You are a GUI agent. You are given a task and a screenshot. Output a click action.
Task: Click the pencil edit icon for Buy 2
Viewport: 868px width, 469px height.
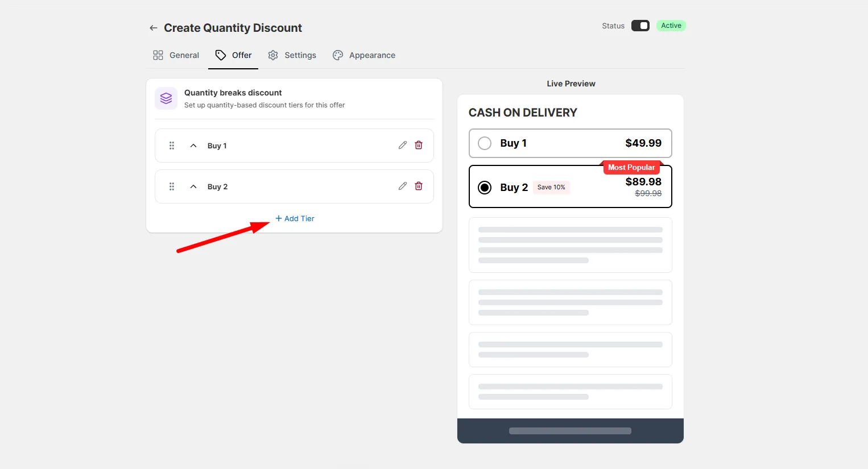point(403,186)
